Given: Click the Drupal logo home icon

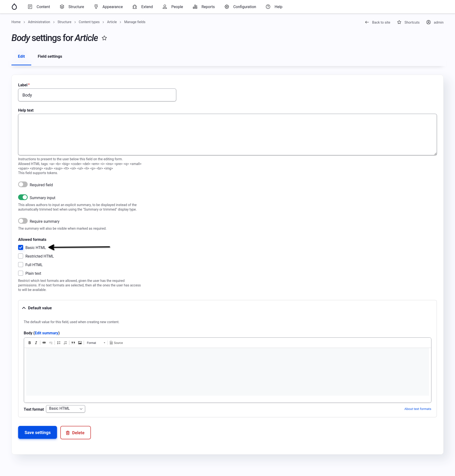Looking at the screenshot, I should tap(14, 7).
